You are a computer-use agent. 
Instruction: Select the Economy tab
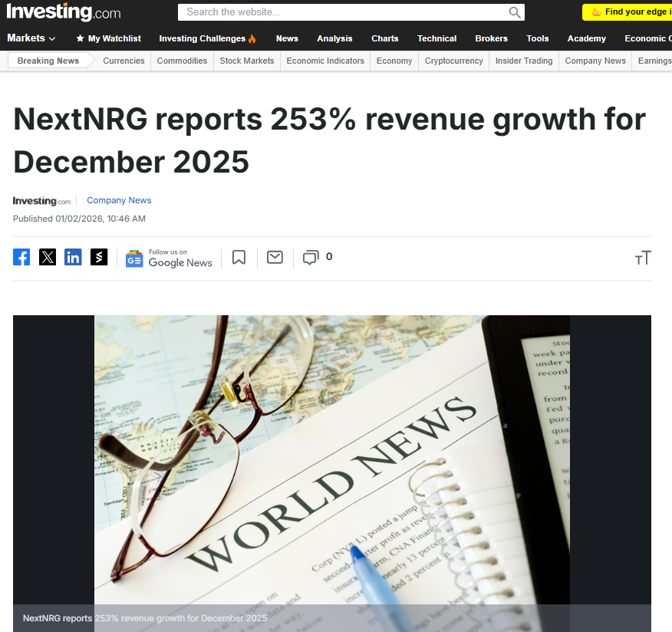(394, 61)
